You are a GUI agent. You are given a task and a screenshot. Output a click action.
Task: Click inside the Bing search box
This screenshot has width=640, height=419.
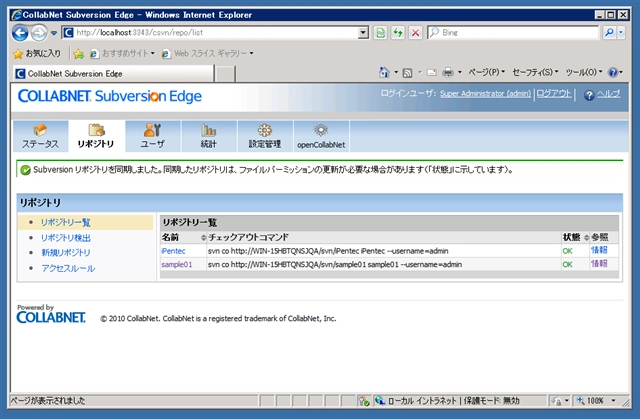[513, 33]
